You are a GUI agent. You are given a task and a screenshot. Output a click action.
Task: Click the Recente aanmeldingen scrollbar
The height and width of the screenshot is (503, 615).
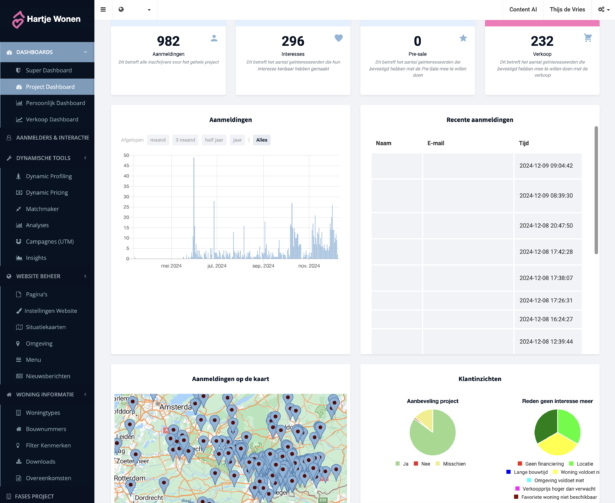pos(596,190)
